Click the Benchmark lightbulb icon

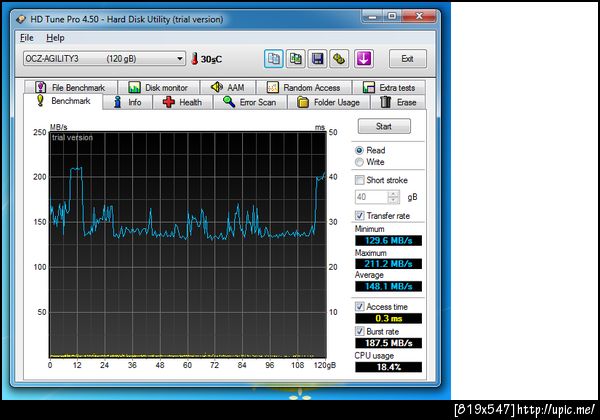pos(40,101)
